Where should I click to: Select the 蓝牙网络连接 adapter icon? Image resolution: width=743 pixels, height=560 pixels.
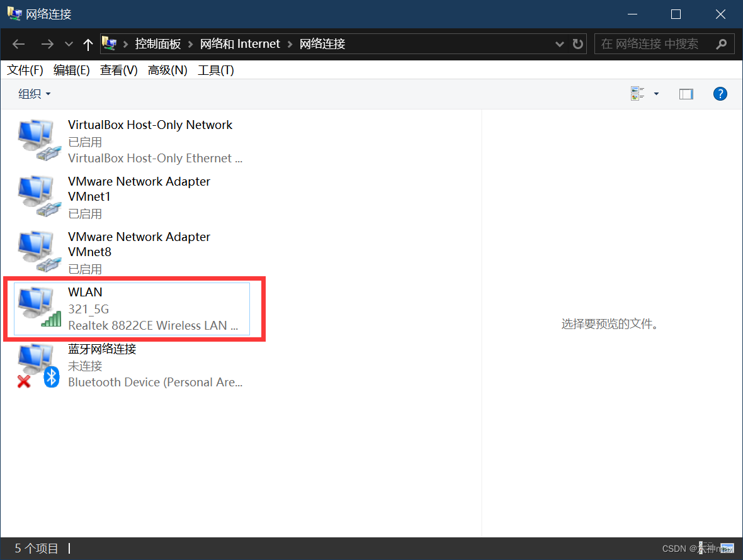[x=38, y=366]
